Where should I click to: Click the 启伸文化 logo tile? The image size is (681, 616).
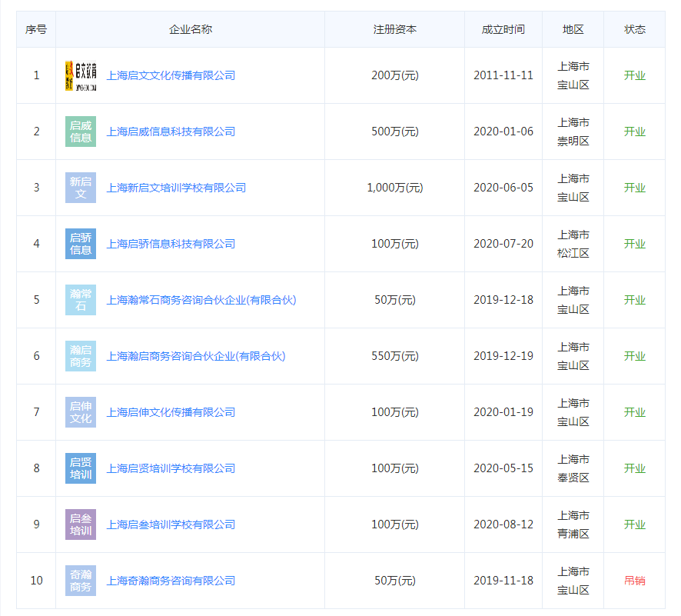click(x=81, y=412)
